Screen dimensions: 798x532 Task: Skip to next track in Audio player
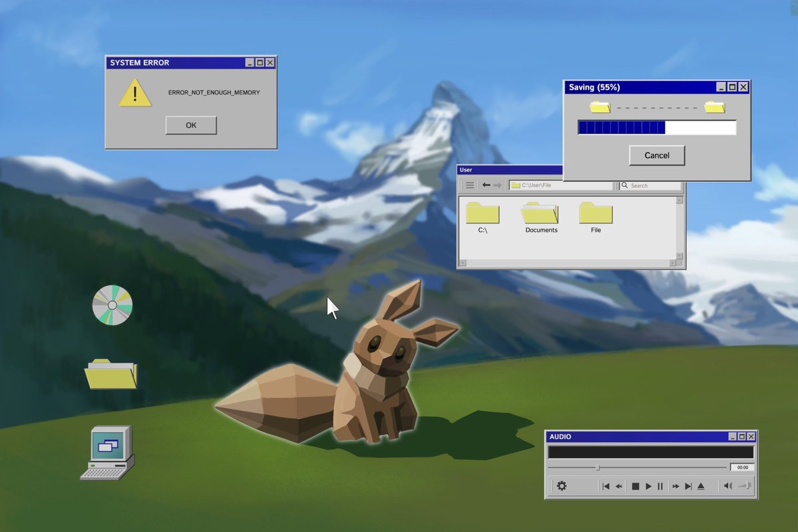click(x=688, y=486)
